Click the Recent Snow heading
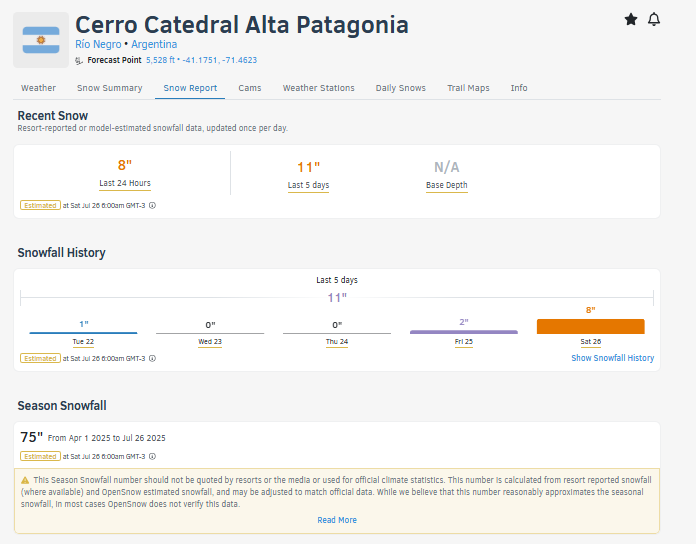696x544 pixels. (52, 116)
